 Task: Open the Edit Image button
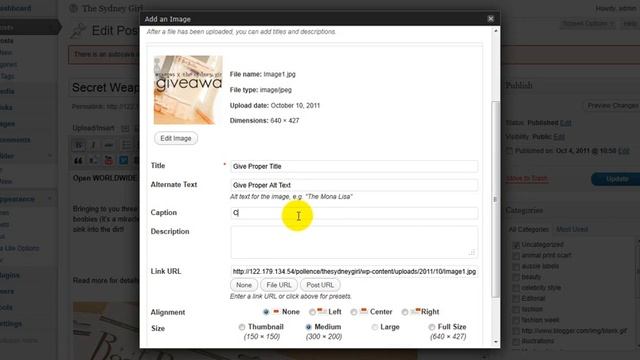click(x=176, y=138)
